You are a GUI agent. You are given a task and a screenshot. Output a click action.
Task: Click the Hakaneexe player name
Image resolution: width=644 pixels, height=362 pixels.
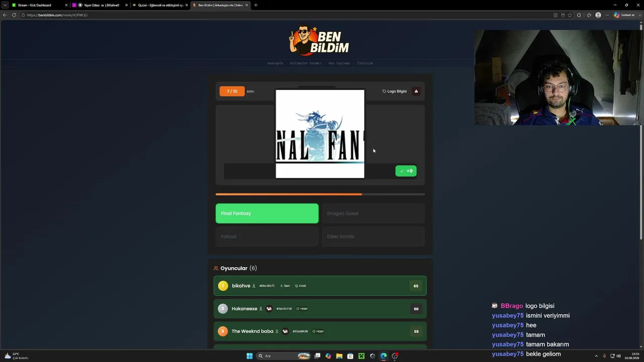[x=245, y=309]
